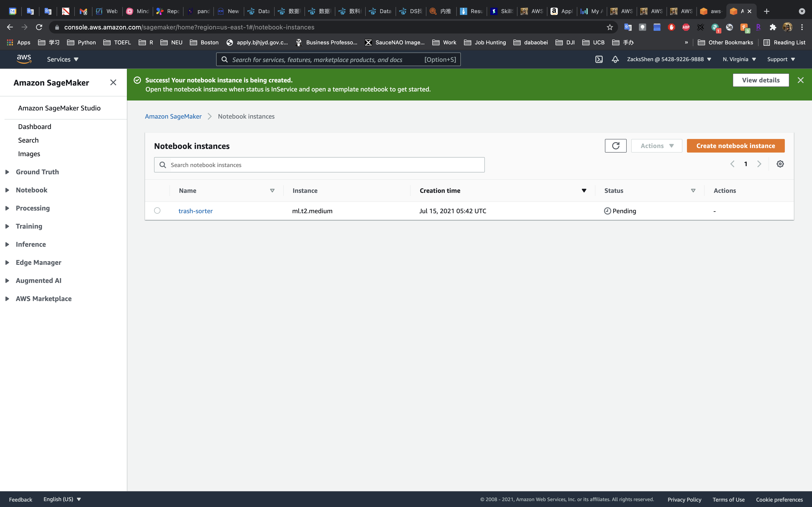The width and height of the screenshot is (812, 507).
Task: Close the Amazon SageMaker side panel
Action: pyautogui.click(x=113, y=82)
